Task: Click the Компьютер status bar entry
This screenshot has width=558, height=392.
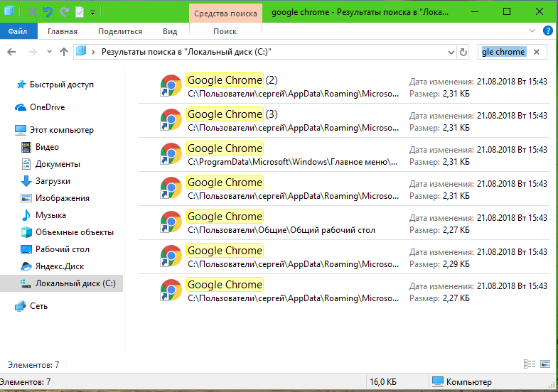Action: click(461, 382)
